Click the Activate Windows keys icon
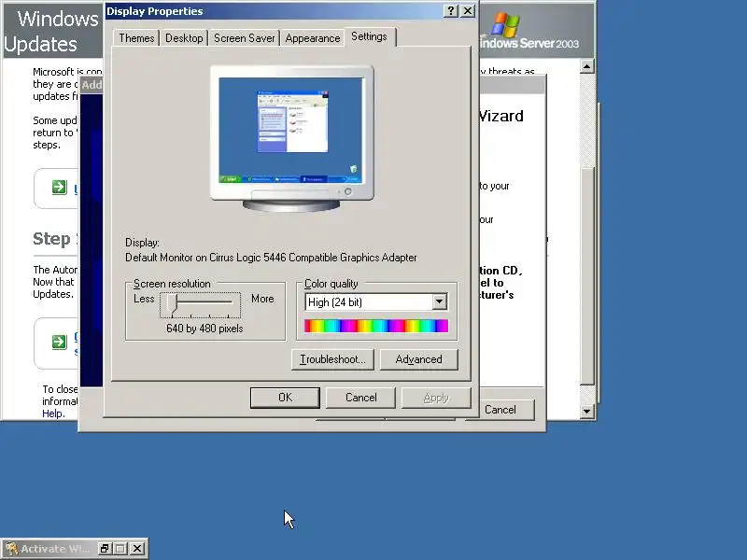747x560 pixels. point(11,549)
